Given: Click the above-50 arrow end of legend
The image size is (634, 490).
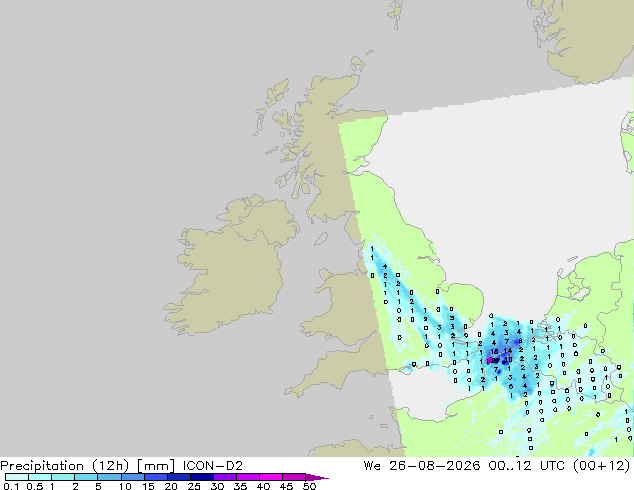Looking at the screenshot, I should point(317,477).
